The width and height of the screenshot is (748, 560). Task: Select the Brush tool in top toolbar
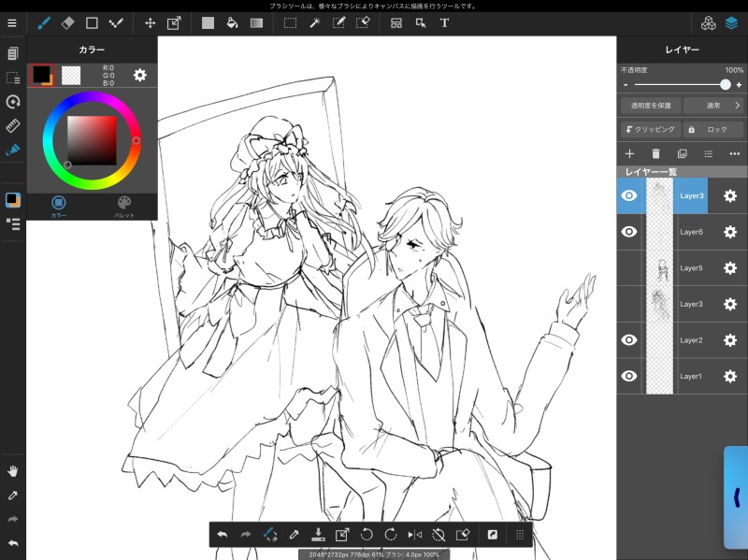tap(44, 22)
